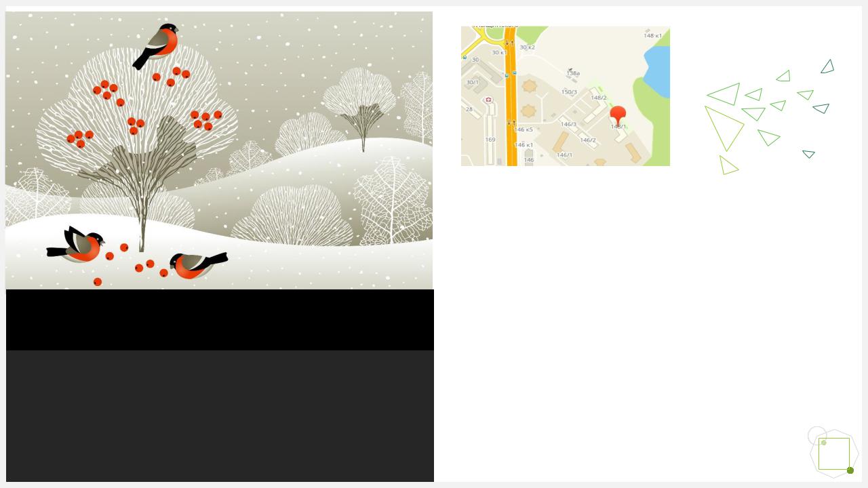This screenshot has width=868, height=488.
Task: Click the bird icon above label 138a
Action: [570, 69]
